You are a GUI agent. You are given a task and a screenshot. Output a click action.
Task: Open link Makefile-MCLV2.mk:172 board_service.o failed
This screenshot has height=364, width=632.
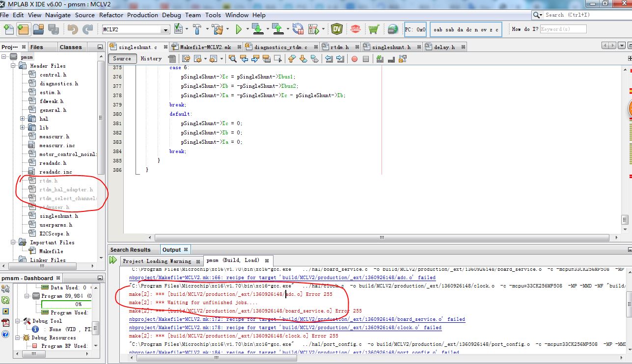pyautogui.click(x=297, y=319)
